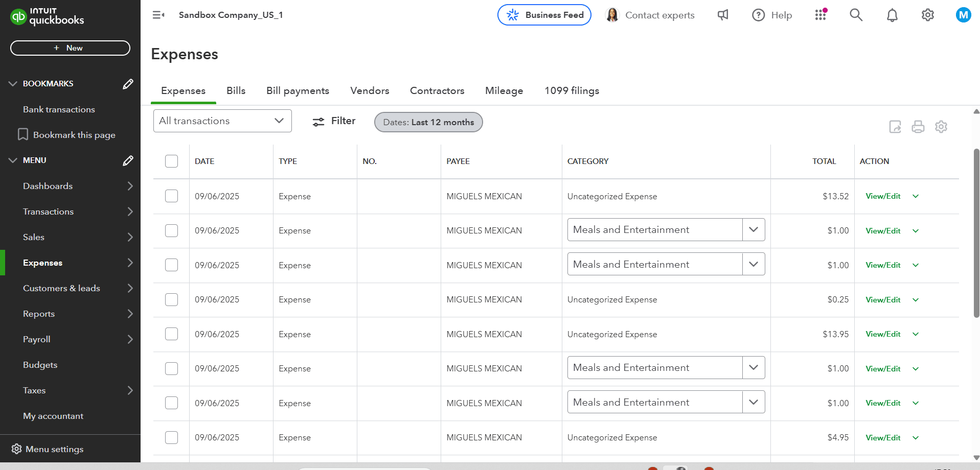Open the Budgets menu item
This screenshot has height=470, width=980.
tap(40, 365)
